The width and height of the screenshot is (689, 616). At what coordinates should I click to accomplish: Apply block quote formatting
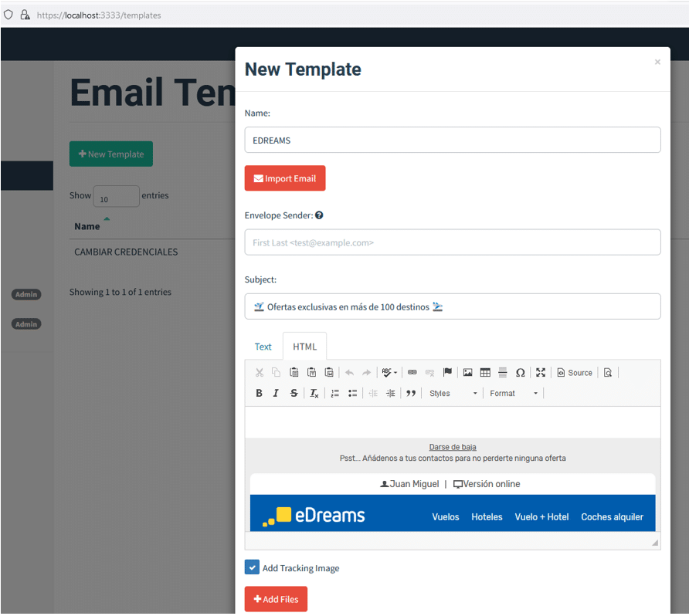pyautogui.click(x=411, y=393)
